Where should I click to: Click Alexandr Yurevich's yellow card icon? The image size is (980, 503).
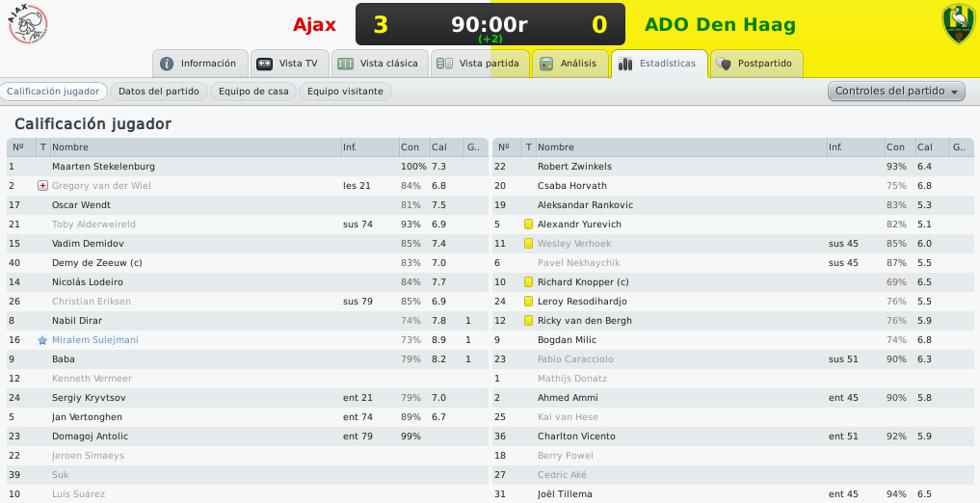(528, 225)
